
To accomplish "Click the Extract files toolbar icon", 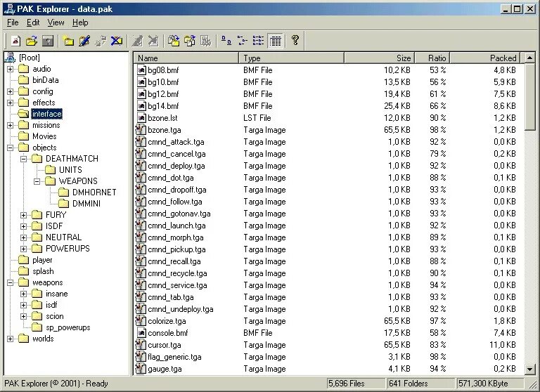I will click(x=189, y=41).
